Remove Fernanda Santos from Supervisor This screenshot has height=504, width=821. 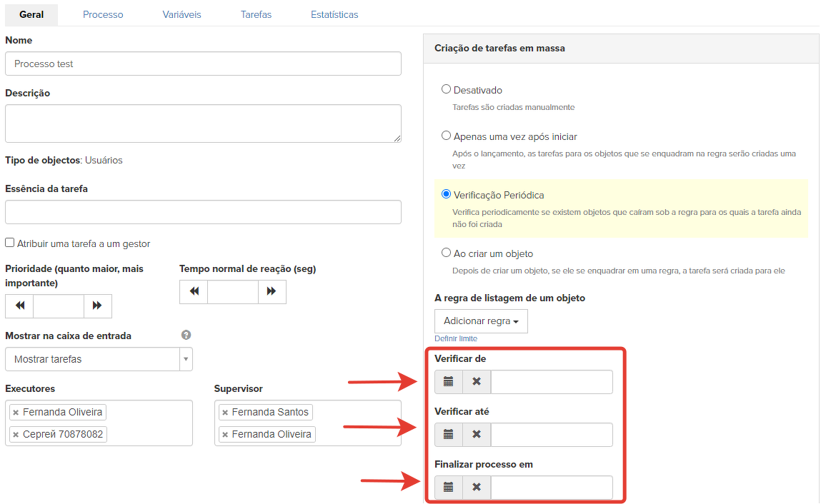(225, 413)
